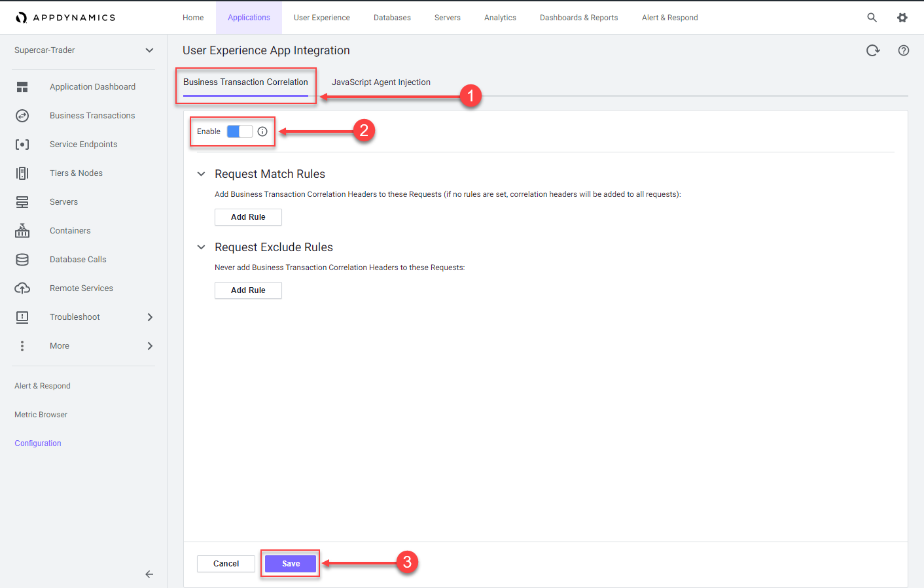Toggle the Enable switch
This screenshot has height=588, width=924.
tap(240, 131)
